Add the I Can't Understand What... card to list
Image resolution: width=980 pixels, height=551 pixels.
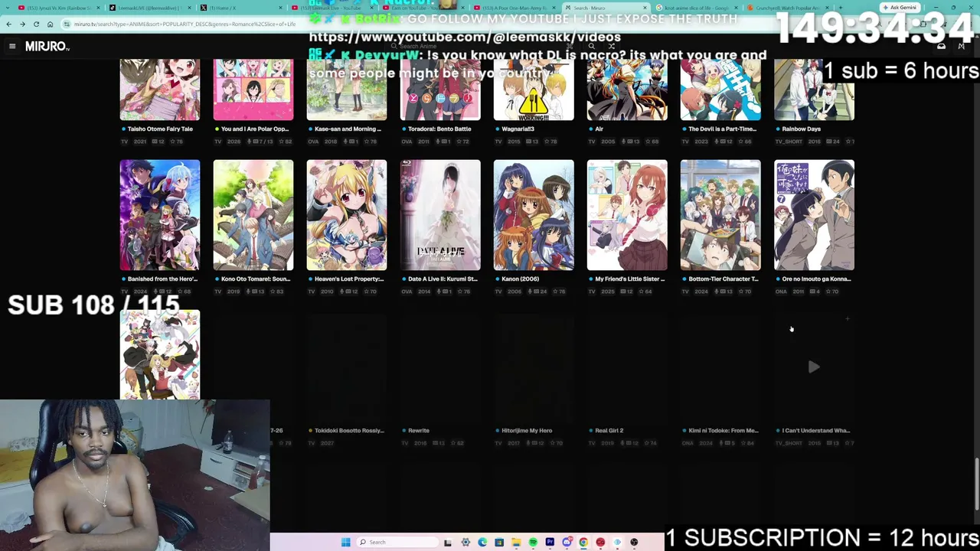point(848,319)
